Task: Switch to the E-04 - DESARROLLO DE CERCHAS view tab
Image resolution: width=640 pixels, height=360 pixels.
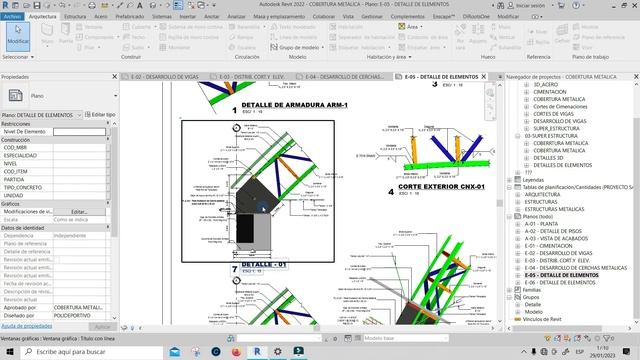Action: (340, 77)
